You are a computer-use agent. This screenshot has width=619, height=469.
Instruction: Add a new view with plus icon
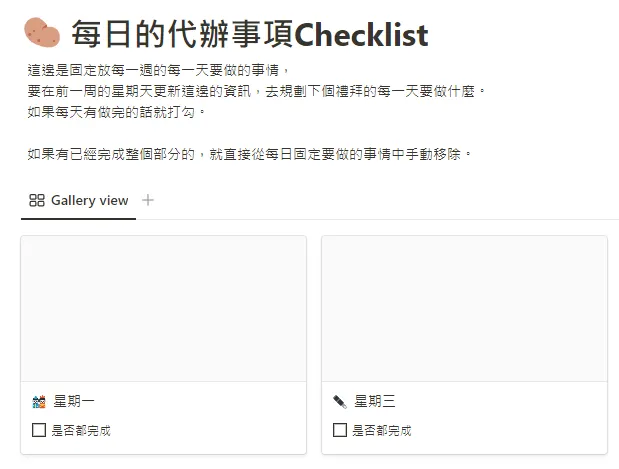tap(148, 200)
